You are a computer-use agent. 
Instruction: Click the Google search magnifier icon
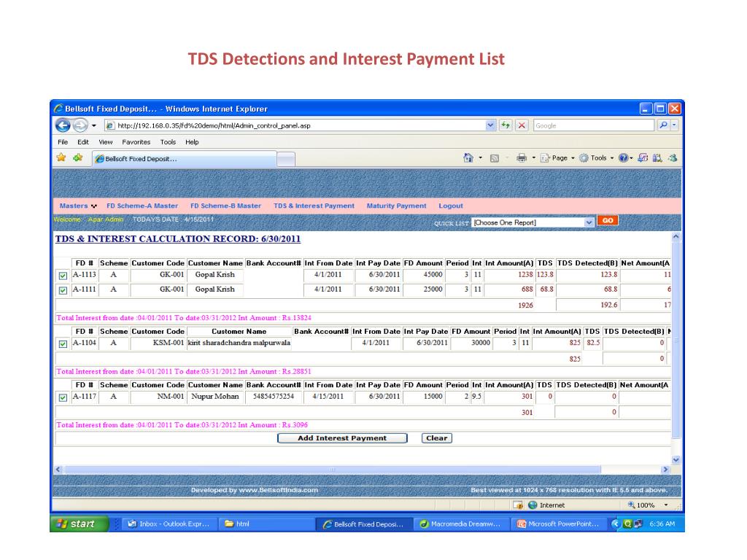click(663, 125)
